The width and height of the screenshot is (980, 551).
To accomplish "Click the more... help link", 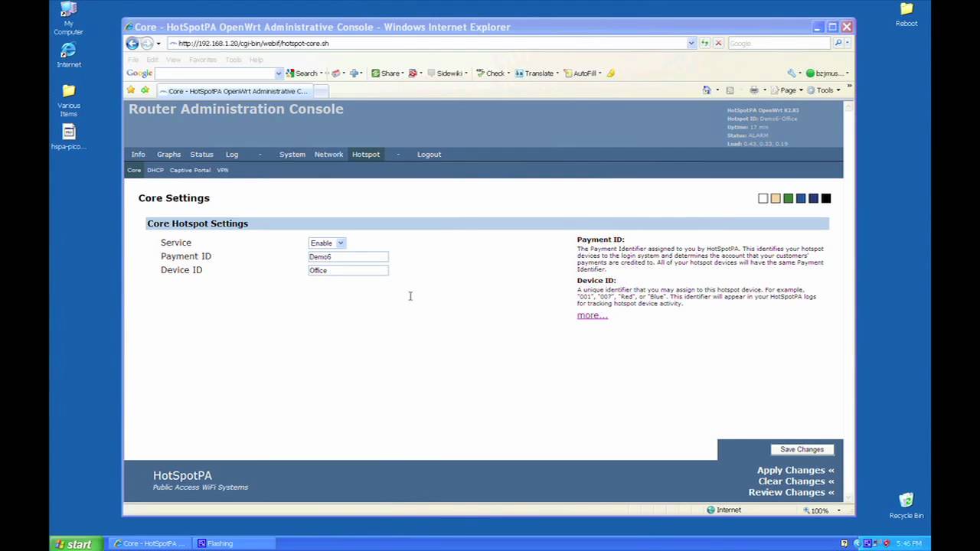I will 593,315.
